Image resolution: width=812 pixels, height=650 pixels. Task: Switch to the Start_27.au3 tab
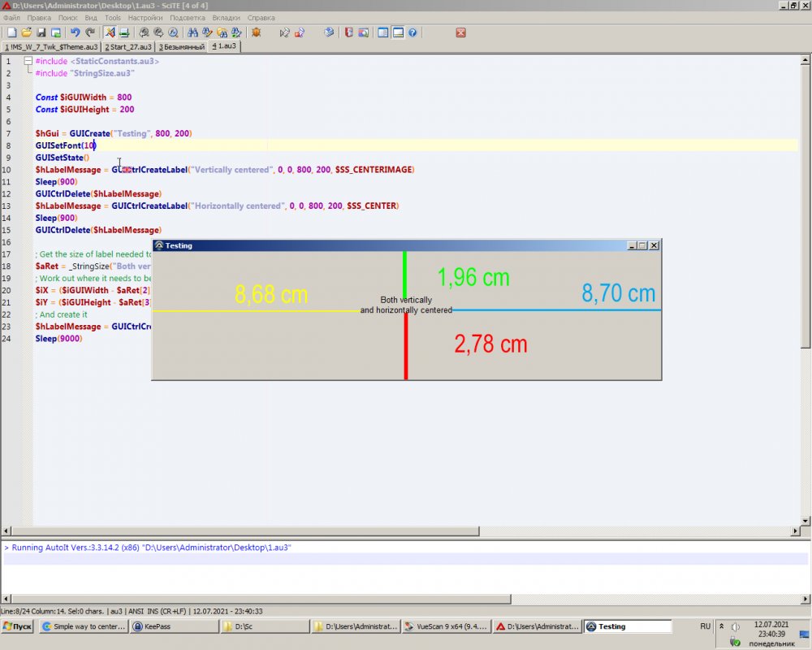coord(128,46)
